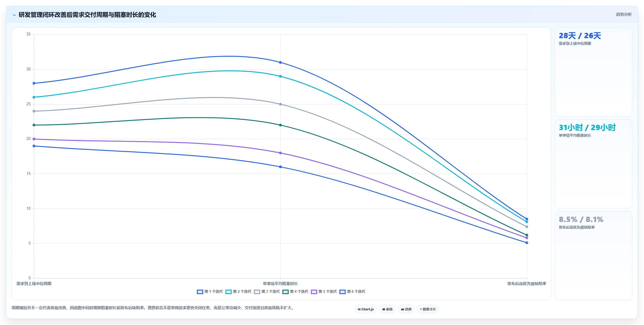Click the x-axis label 单事项平均阻塞时长
The width and height of the screenshot is (644, 325).
click(280, 284)
